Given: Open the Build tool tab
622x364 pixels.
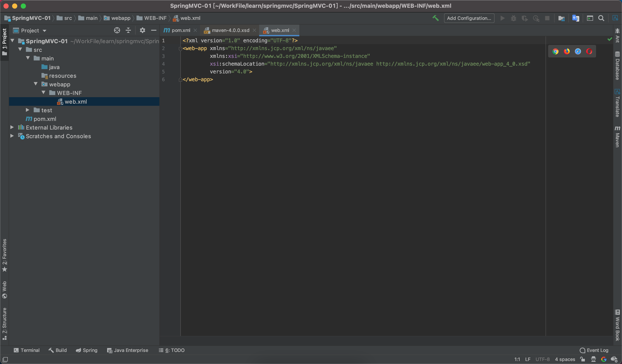Looking at the screenshot, I should pyautogui.click(x=58, y=350).
